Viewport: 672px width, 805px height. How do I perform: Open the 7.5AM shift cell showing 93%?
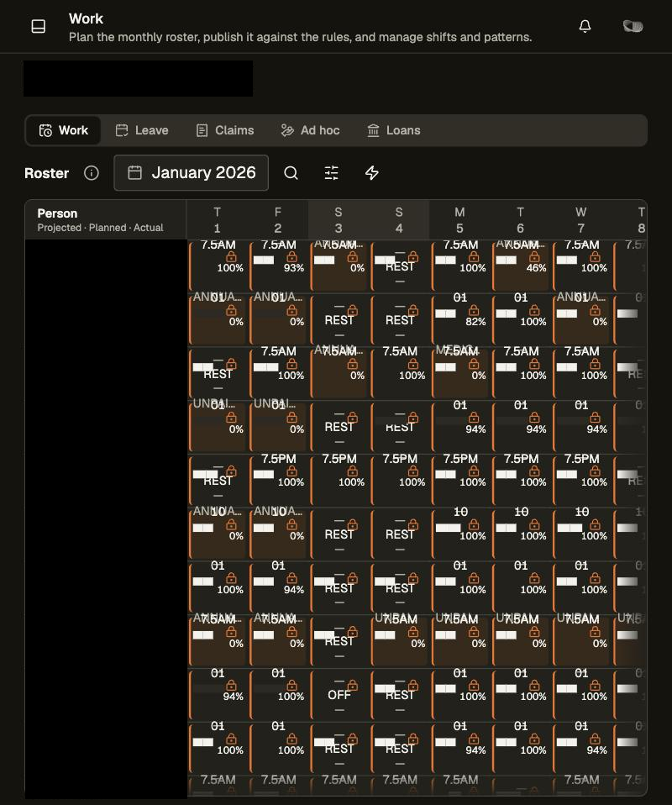pyautogui.click(x=278, y=266)
